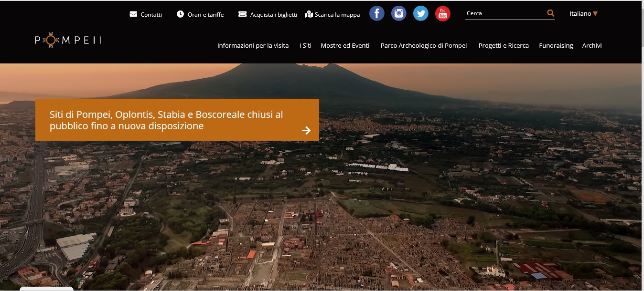Image resolution: width=644 pixels, height=291 pixels.
Task: Click the orange search magnifier icon
Action: (550, 13)
